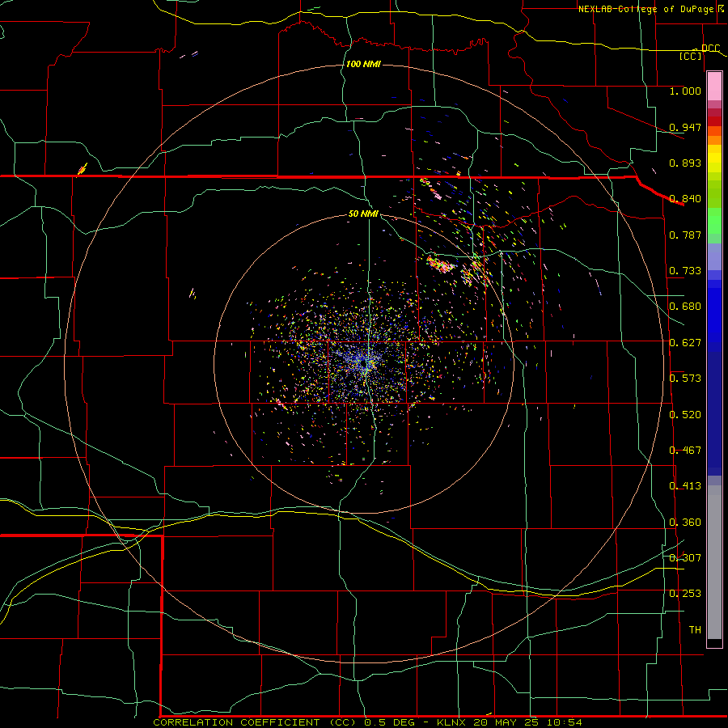
Task: Click the lavender band on the color bar
Action: click(714, 256)
